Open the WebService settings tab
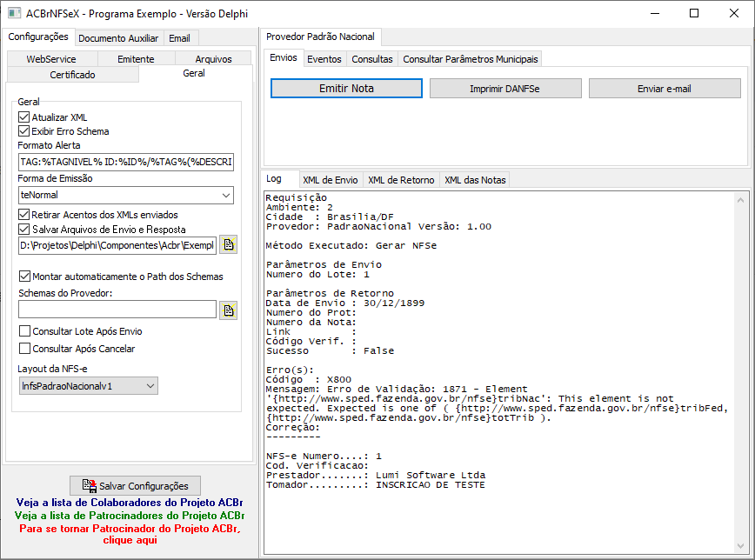The image size is (755, 560). 51,59
